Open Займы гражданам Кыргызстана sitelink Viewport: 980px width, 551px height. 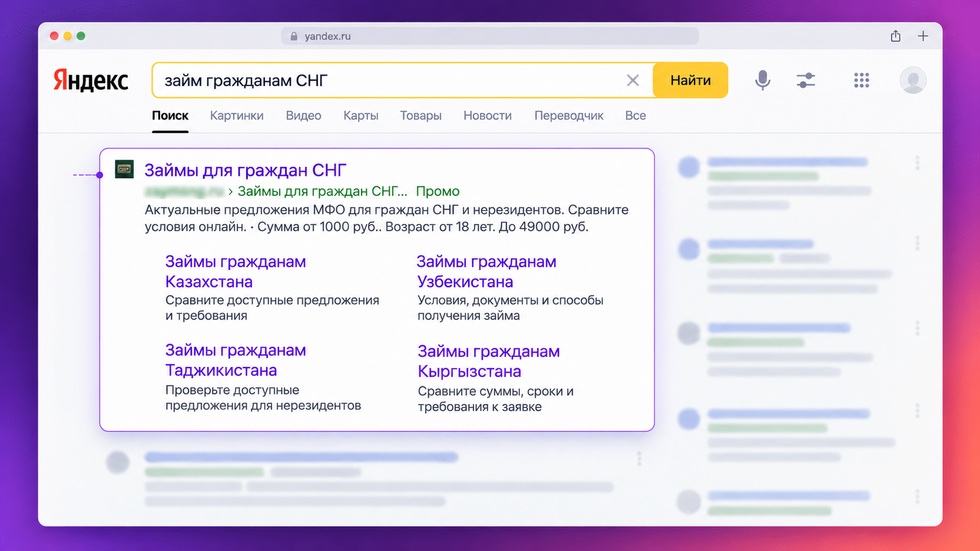click(x=489, y=361)
